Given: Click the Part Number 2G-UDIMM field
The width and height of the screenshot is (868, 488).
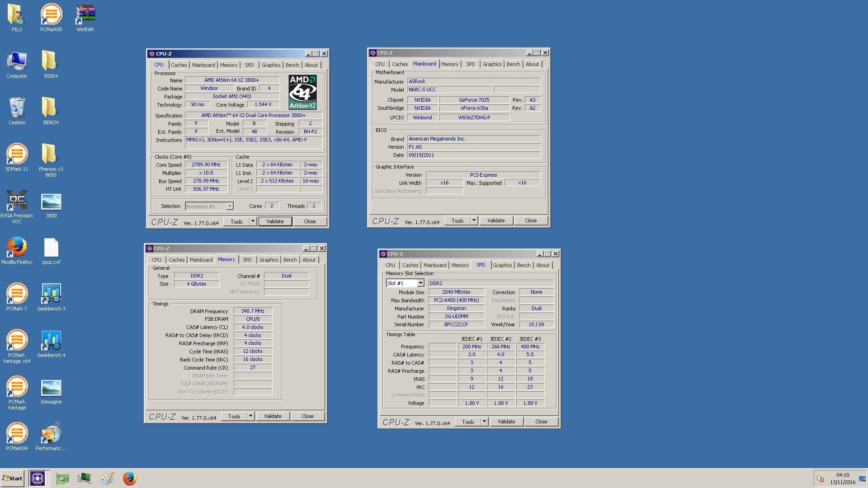Looking at the screenshot, I should tap(457, 316).
